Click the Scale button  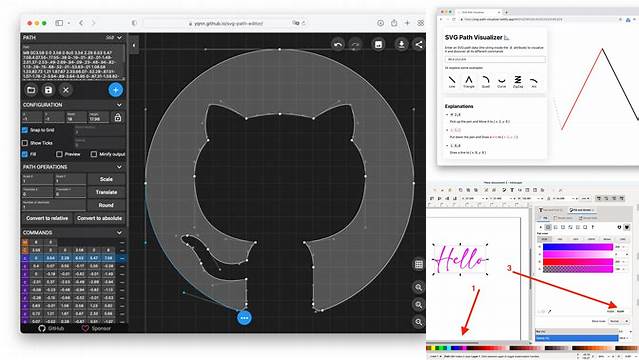pyautogui.click(x=106, y=179)
